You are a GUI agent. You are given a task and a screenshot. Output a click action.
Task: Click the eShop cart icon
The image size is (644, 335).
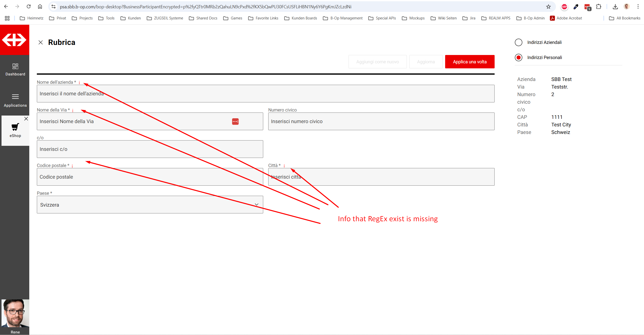(15, 127)
